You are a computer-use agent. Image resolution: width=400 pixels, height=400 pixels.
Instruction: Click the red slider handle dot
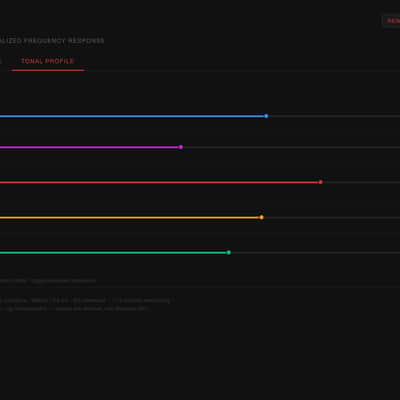point(320,182)
